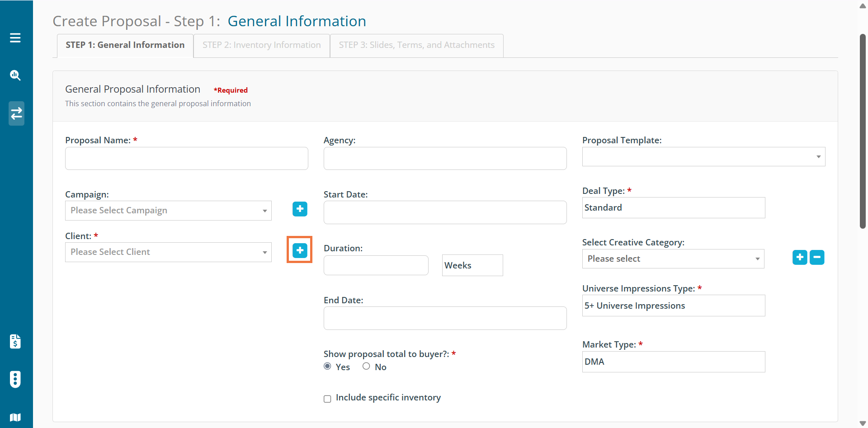This screenshot has width=868, height=428.
Task: Open the map icon in sidebar
Action: 15,417
